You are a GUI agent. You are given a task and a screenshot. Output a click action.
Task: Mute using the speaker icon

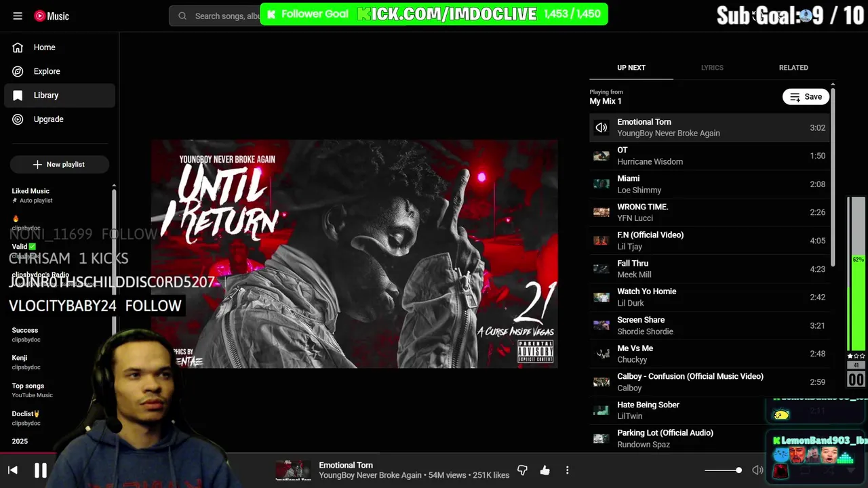coord(757,470)
